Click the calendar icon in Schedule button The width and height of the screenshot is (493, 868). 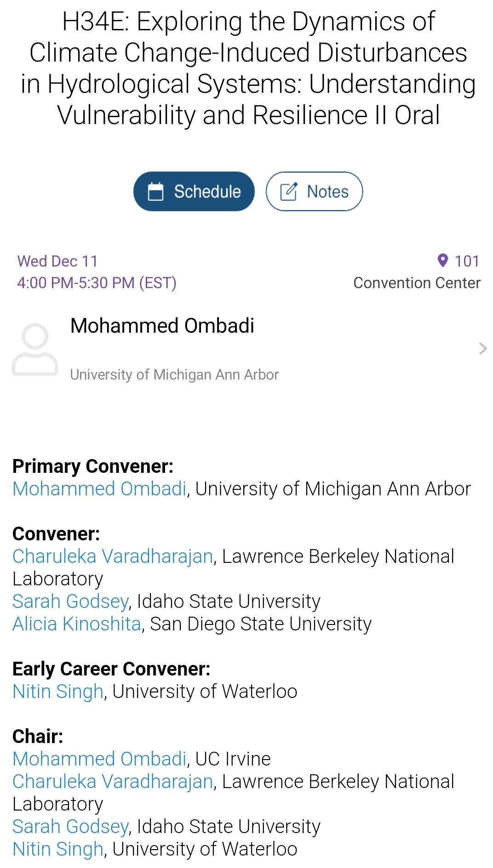pos(155,192)
